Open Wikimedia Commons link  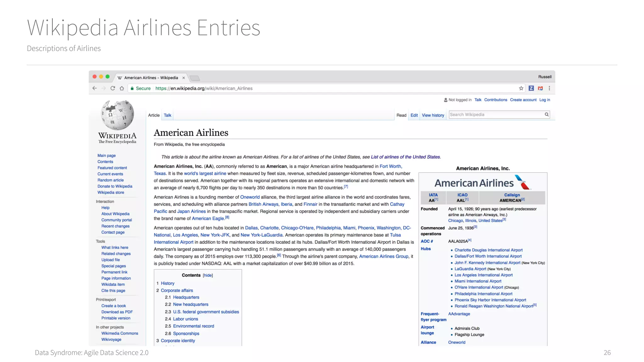(x=119, y=333)
